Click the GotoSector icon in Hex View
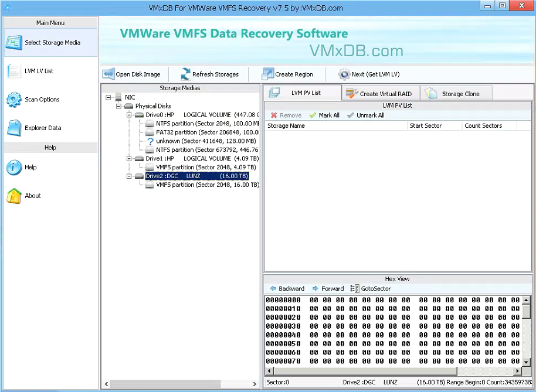 [x=355, y=288]
